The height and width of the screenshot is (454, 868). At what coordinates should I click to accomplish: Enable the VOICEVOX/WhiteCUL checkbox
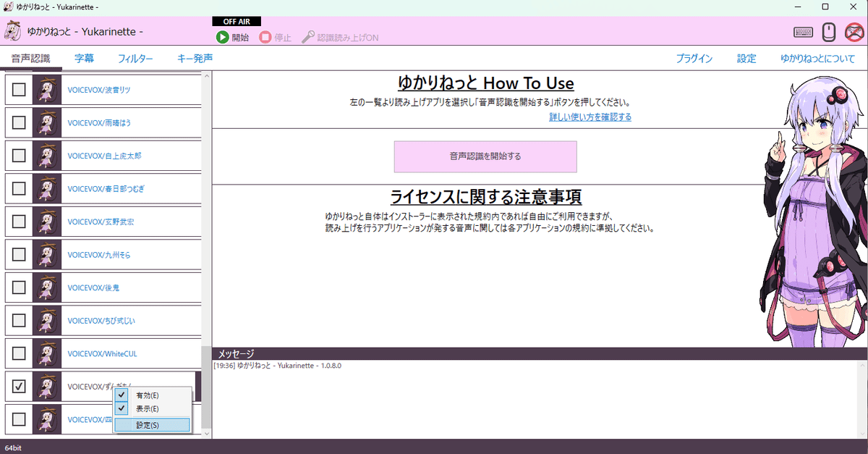click(19, 353)
